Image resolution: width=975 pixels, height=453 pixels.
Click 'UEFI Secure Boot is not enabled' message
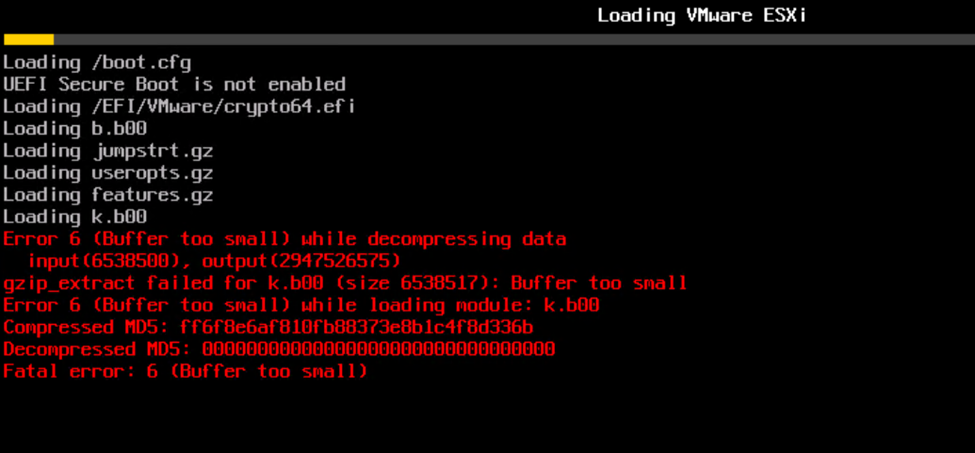click(x=174, y=84)
